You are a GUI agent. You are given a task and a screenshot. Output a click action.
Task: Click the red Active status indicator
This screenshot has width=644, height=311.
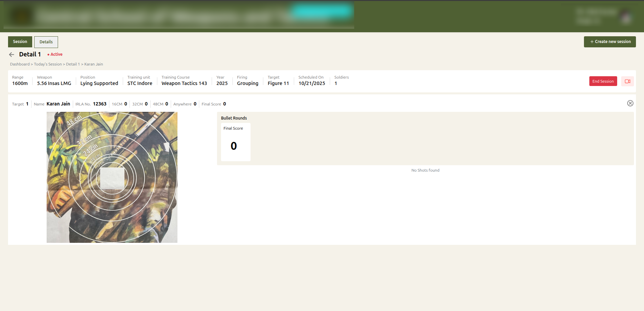click(55, 54)
